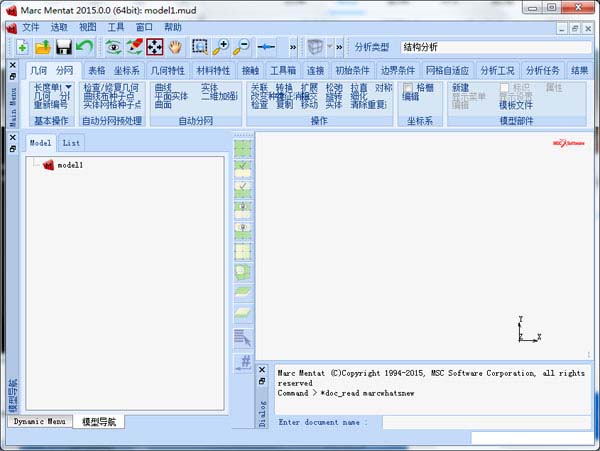Click the red marker icon beside the eye
The width and height of the screenshot is (600, 451).
click(135, 47)
